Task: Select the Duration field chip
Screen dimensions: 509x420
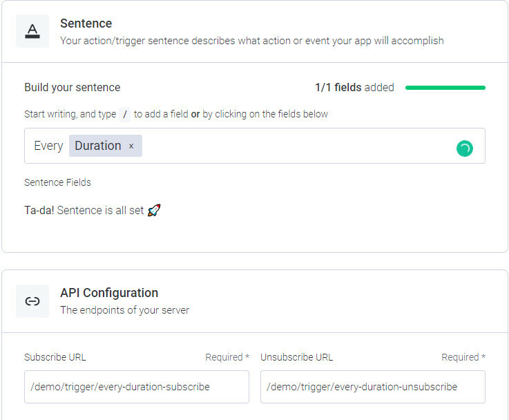Action: coord(98,146)
